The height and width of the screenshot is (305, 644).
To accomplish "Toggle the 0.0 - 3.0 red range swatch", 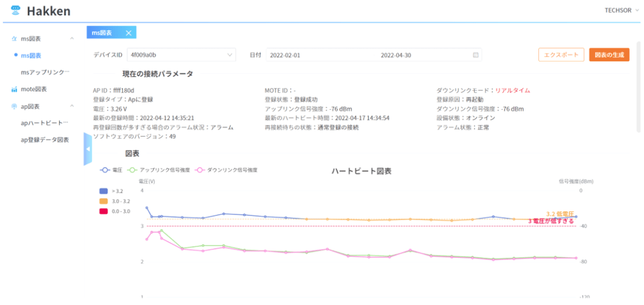I will pos(104,211).
